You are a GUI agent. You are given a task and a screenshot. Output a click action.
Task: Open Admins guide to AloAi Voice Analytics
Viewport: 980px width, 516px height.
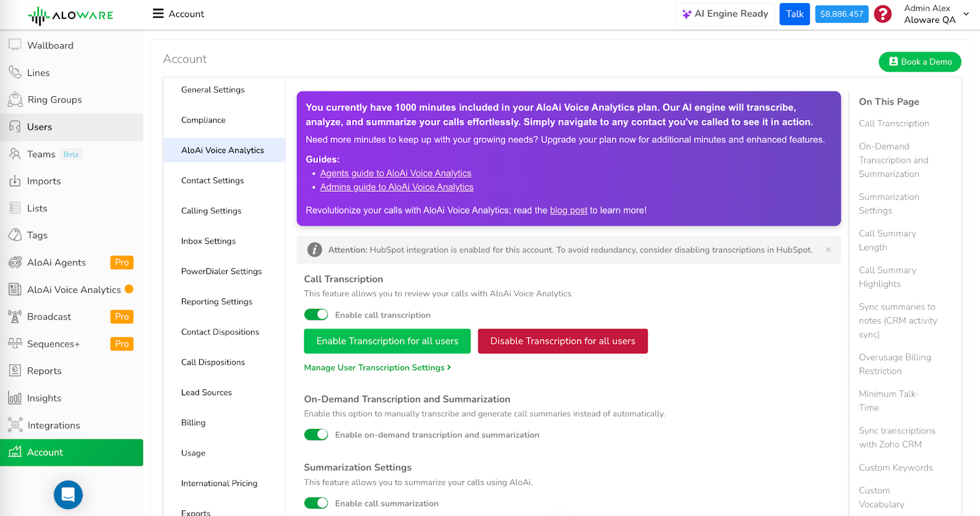(x=396, y=187)
